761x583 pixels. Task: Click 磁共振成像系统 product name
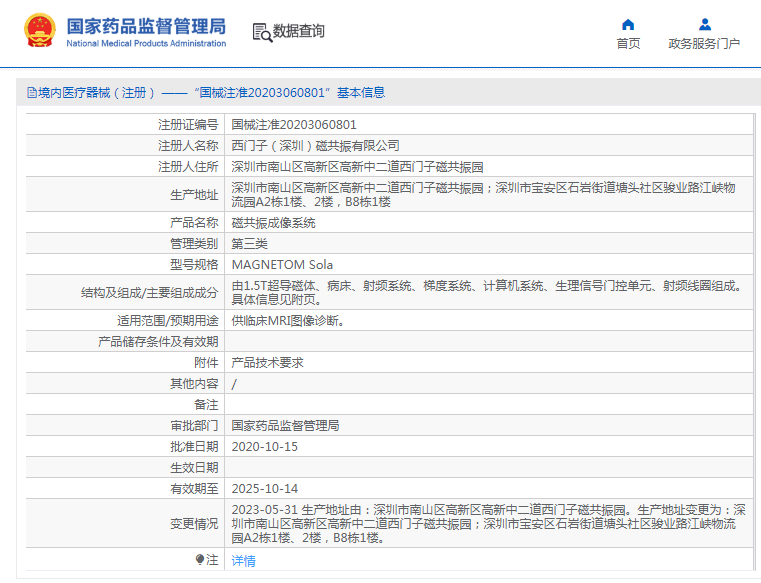click(x=273, y=223)
